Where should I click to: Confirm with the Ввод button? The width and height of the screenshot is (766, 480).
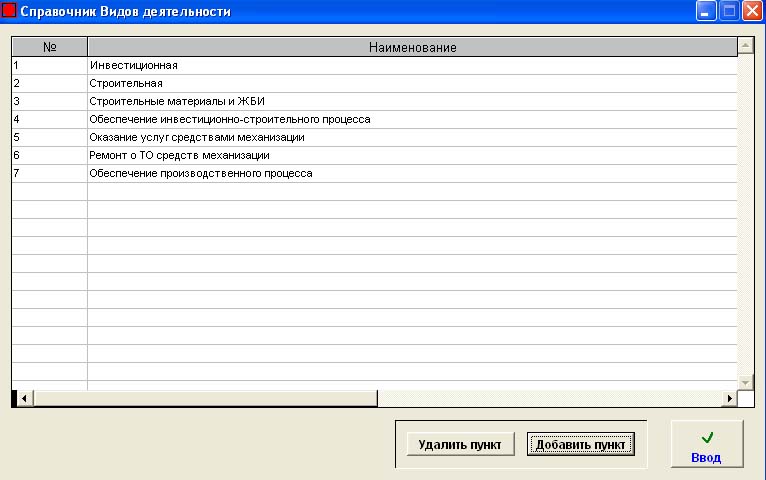point(707,444)
